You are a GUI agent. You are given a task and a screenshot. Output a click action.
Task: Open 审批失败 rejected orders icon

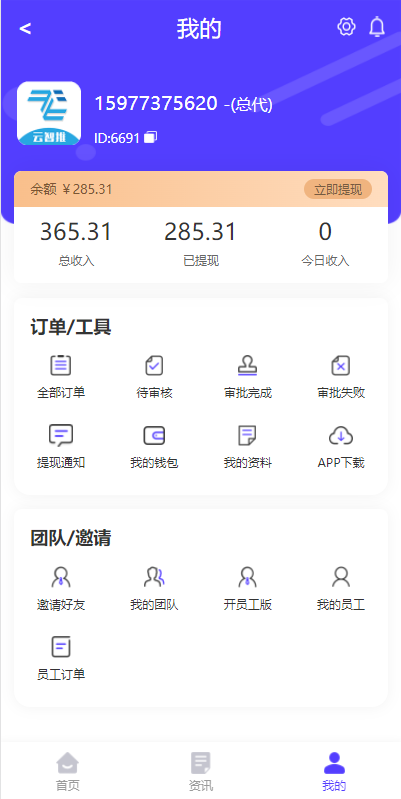pyautogui.click(x=341, y=365)
